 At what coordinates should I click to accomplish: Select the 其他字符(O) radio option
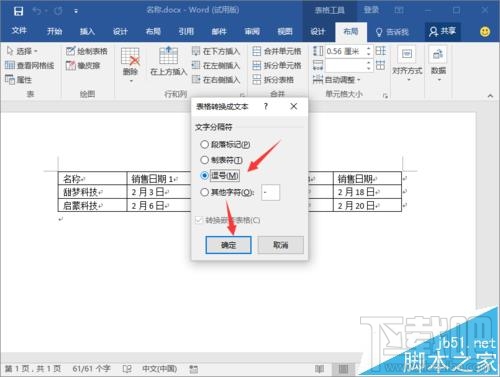(227, 192)
